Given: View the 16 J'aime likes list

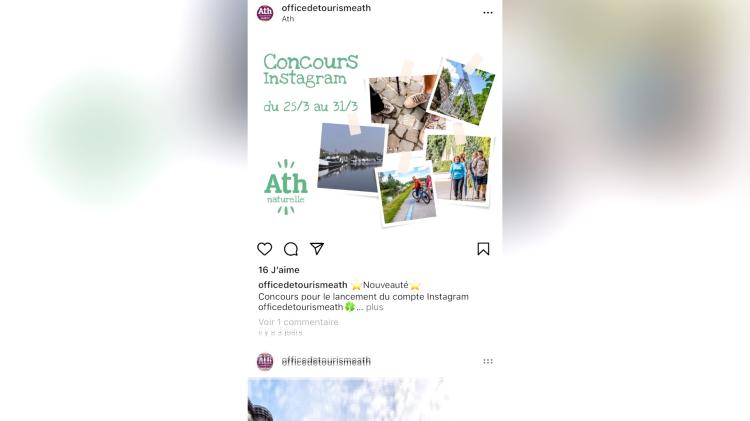Looking at the screenshot, I should 279,270.
